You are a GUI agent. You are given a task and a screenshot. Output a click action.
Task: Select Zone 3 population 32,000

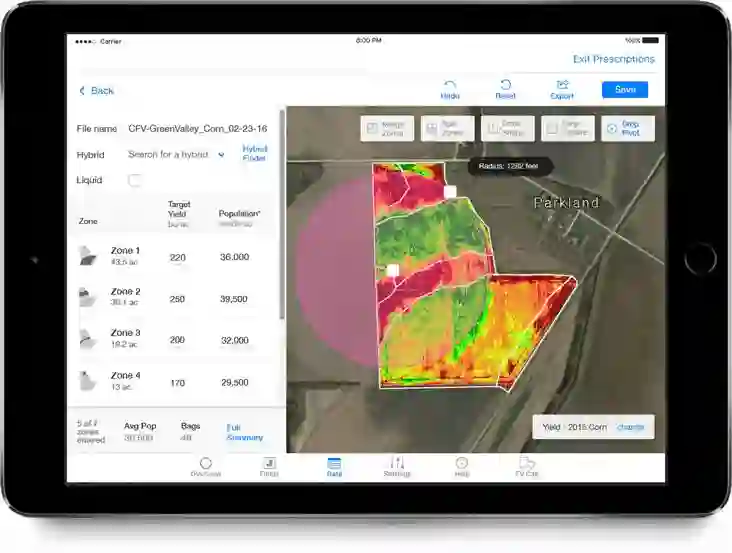pyautogui.click(x=235, y=341)
